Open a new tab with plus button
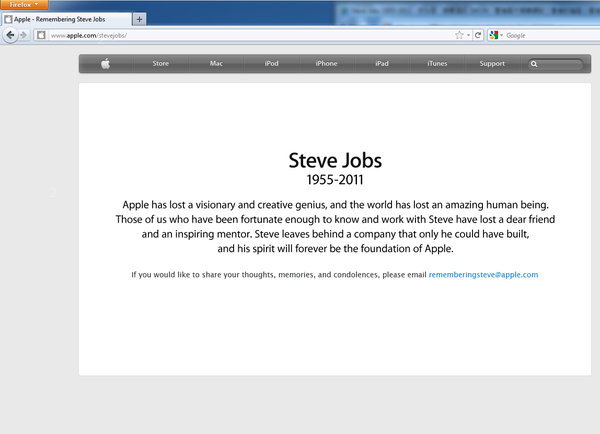 click(x=140, y=19)
